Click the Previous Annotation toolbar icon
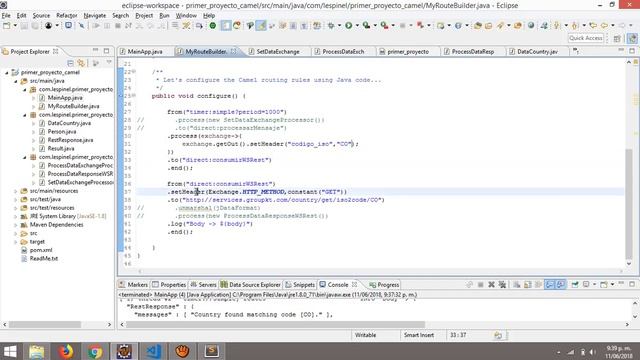Screen dimensions: 640x360 575,26
